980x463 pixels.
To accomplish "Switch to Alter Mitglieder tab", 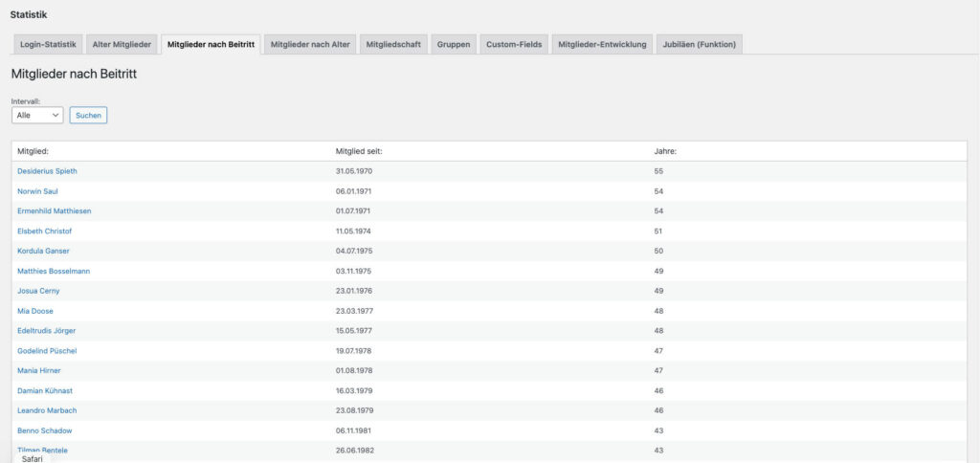I will [122, 45].
